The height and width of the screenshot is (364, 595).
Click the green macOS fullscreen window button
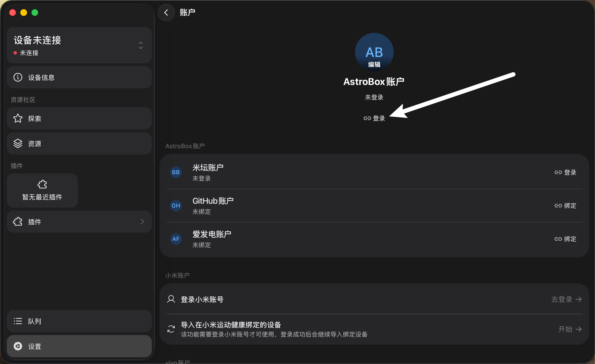(x=35, y=13)
